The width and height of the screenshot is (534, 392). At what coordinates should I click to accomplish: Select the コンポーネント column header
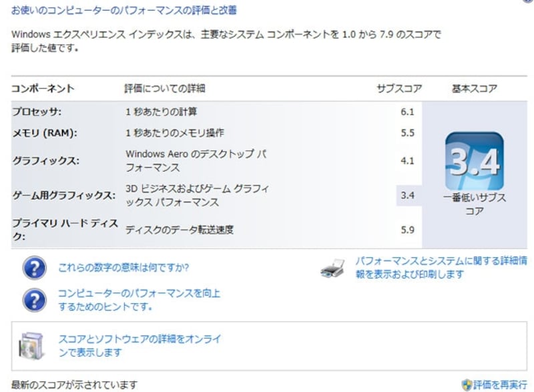click(43, 89)
